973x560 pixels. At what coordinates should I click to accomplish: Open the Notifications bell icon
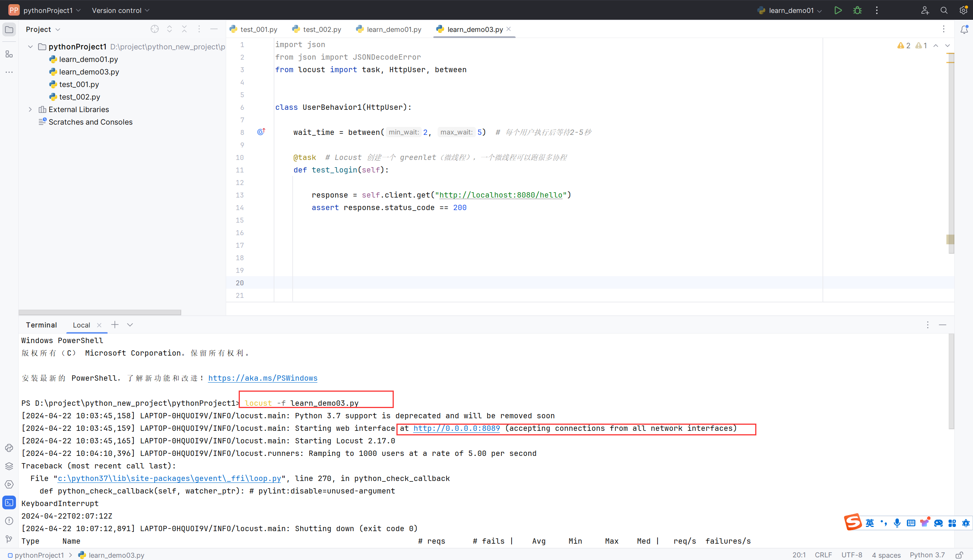pos(964,30)
